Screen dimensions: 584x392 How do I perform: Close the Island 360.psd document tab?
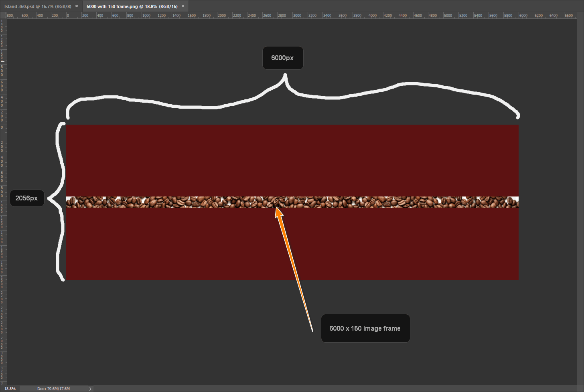pos(77,6)
